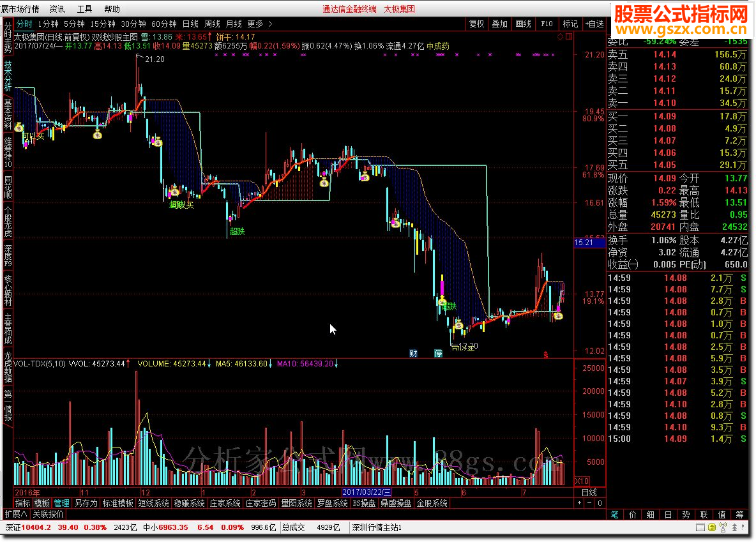Image resolution: width=756 pixels, height=542 pixels.
Task: Select the 模板 bottom tab
Action: pos(42,503)
